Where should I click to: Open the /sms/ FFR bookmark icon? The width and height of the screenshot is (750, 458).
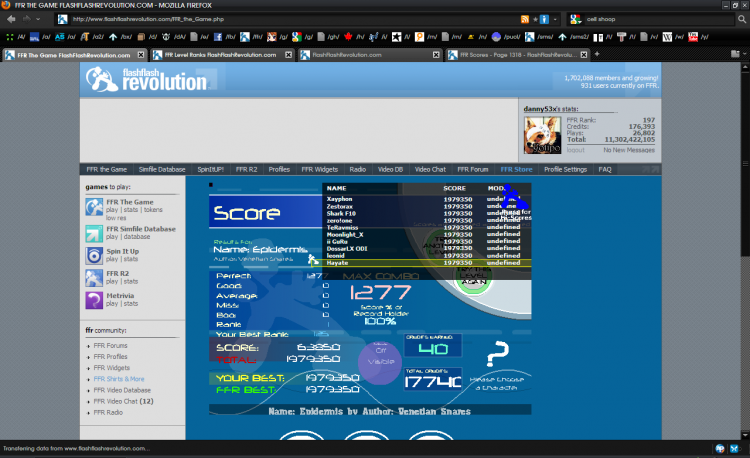pyautogui.click(x=529, y=37)
